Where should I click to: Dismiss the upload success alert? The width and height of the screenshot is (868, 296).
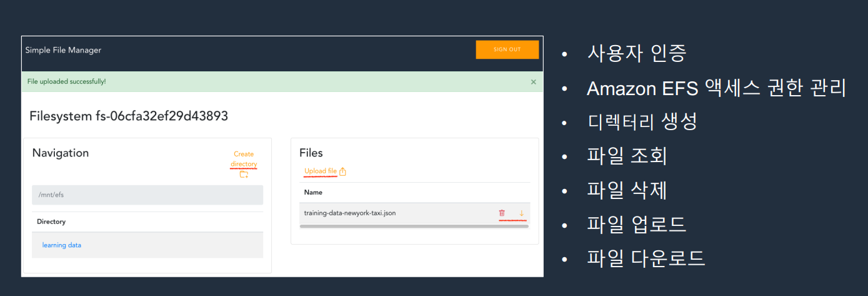533,82
